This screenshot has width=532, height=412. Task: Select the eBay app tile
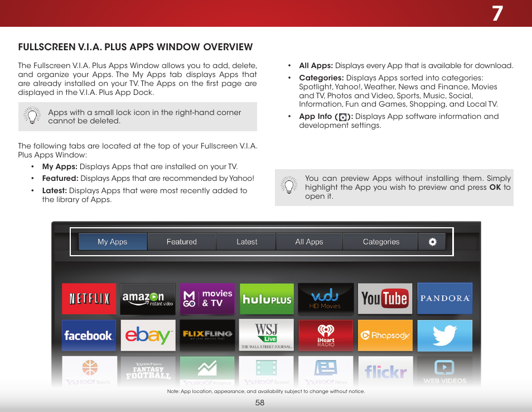tap(148, 335)
